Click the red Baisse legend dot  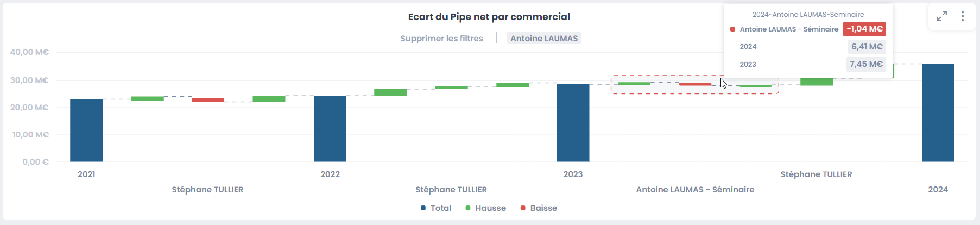tap(523, 208)
